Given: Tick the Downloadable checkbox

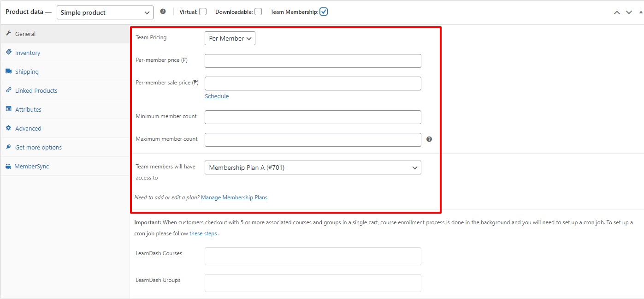Looking at the screenshot, I should 258,12.
